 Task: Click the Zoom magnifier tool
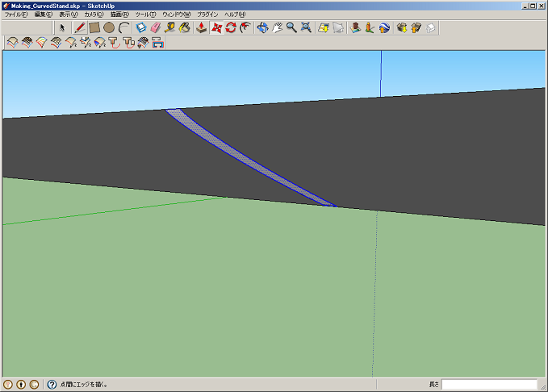pos(291,27)
